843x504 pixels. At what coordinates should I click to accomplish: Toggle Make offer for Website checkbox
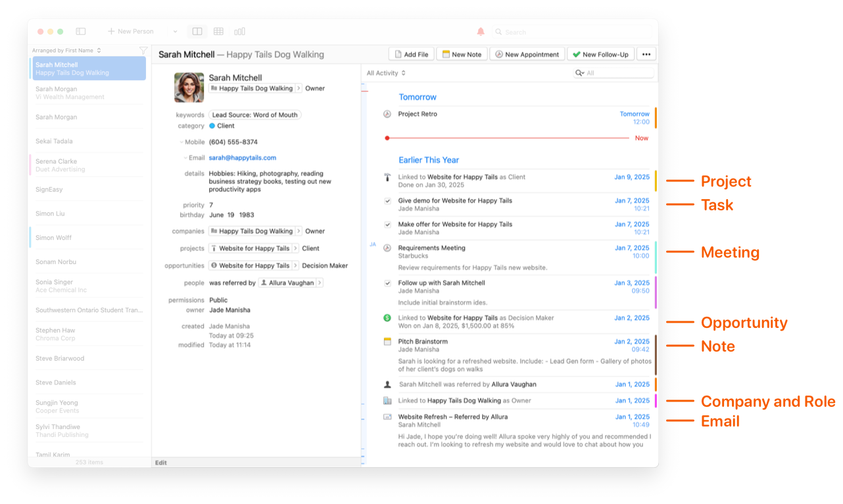click(387, 225)
